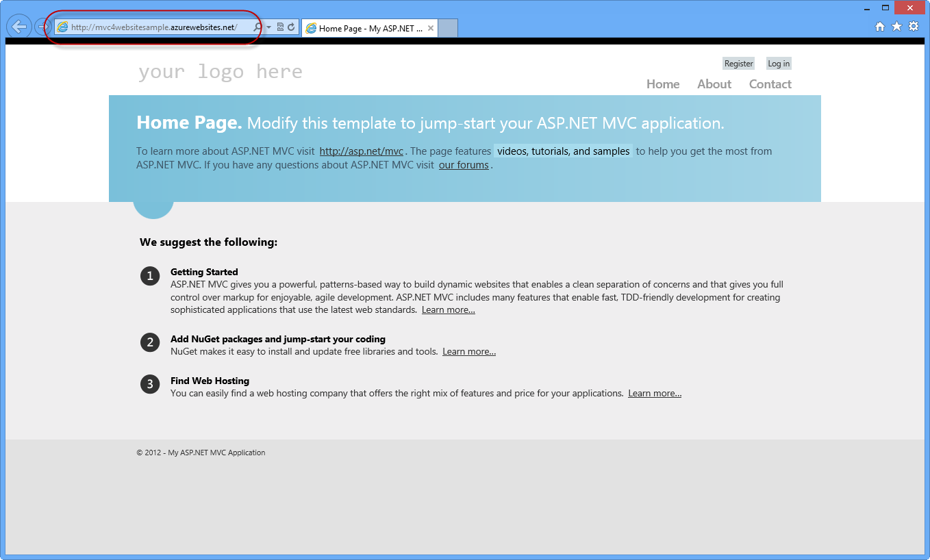Select Contact in the site navigation
This screenshot has width=930, height=560.
(770, 84)
